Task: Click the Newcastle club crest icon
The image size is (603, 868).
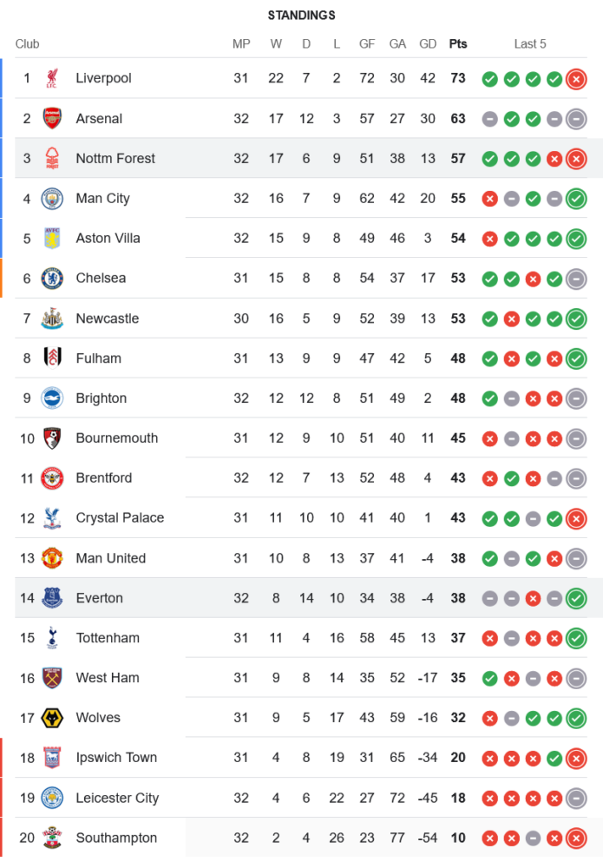Action: click(x=52, y=319)
